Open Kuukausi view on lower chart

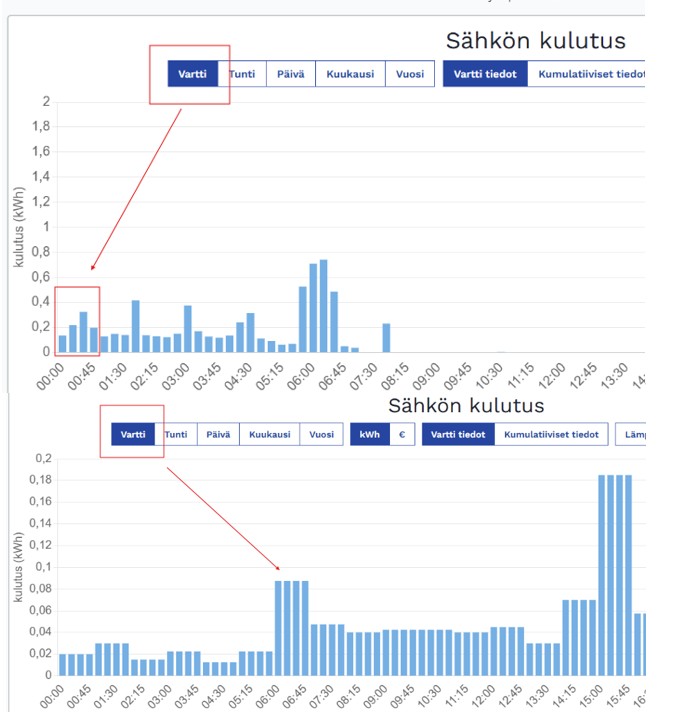[269, 434]
